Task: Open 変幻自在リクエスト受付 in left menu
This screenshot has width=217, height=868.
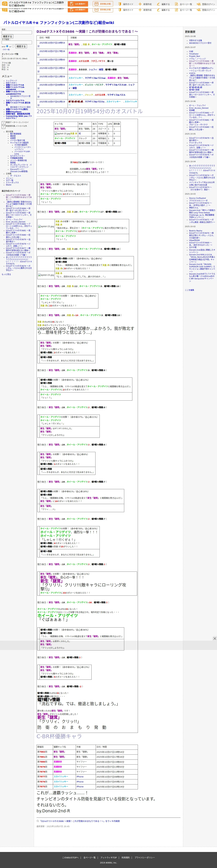Action: tap(20, 107)
